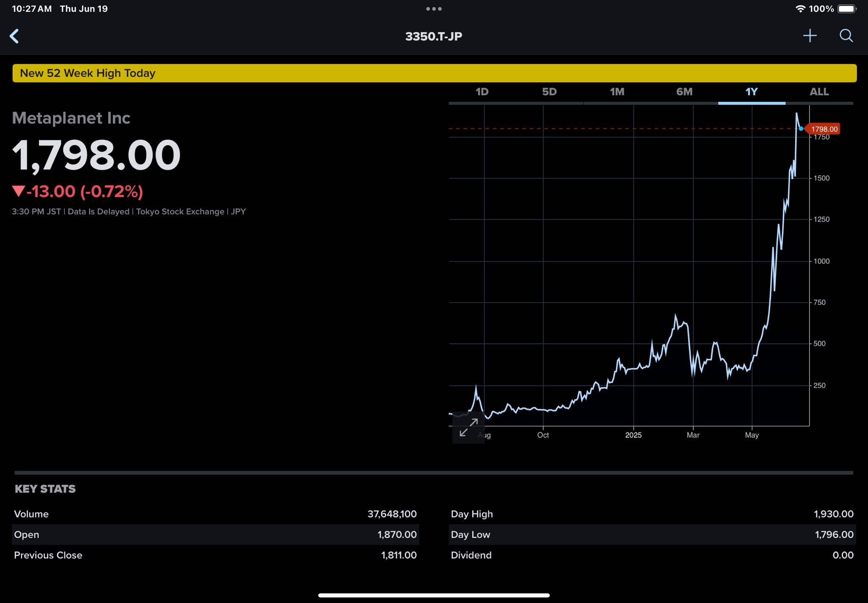Tap the battery status icon
Image resolution: width=868 pixels, height=603 pixels.
(x=847, y=9)
